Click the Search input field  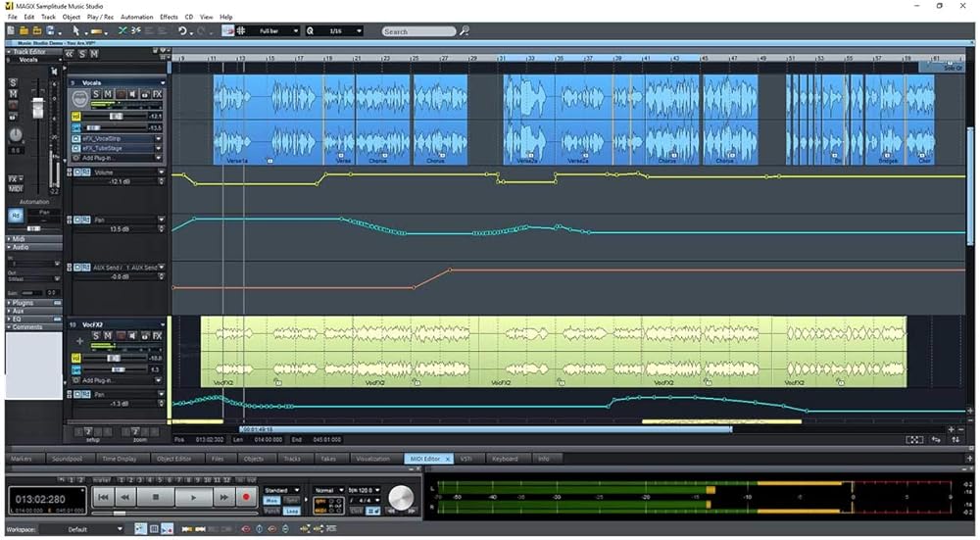click(418, 31)
